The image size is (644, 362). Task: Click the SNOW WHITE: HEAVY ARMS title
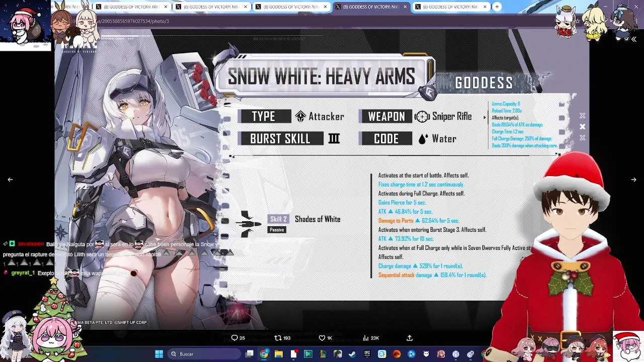click(x=321, y=77)
